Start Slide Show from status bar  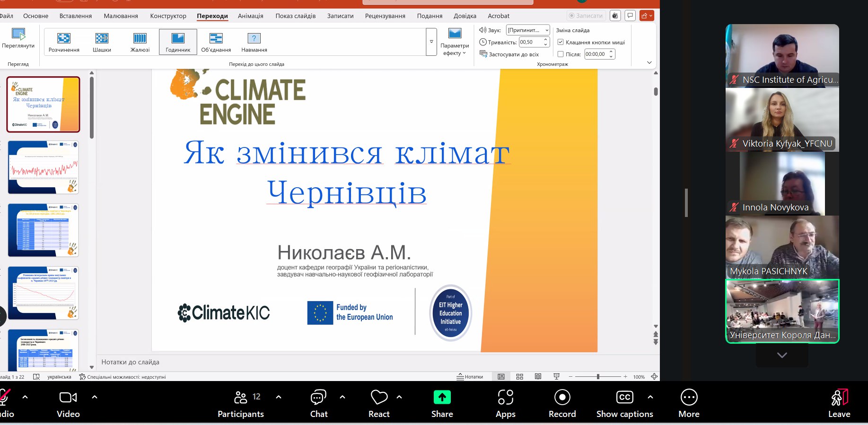pyautogui.click(x=556, y=377)
